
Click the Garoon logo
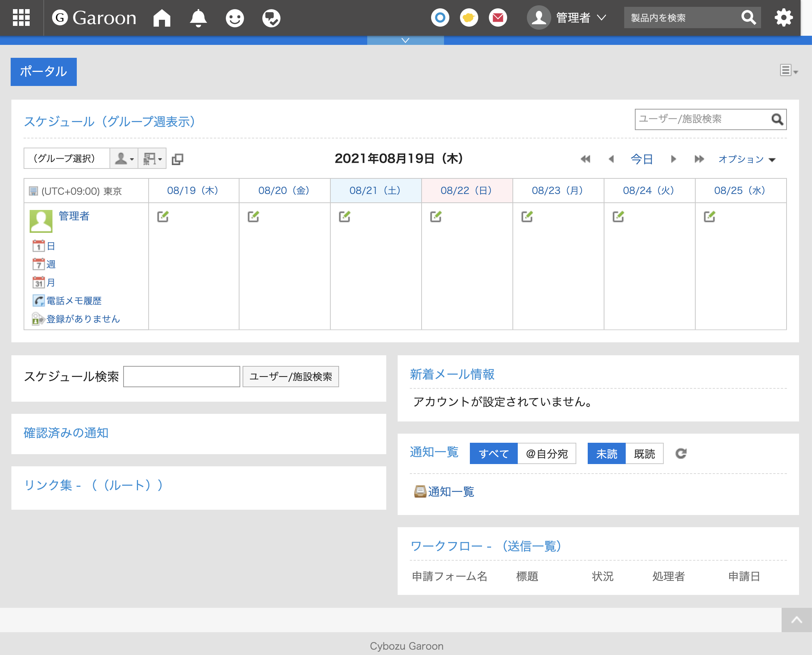(x=94, y=18)
